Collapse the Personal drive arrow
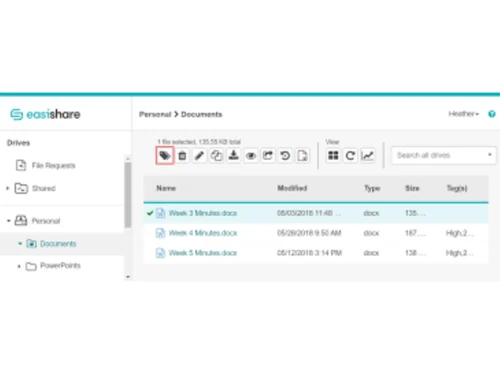The width and height of the screenshot is (500, 375). point(8,221)
